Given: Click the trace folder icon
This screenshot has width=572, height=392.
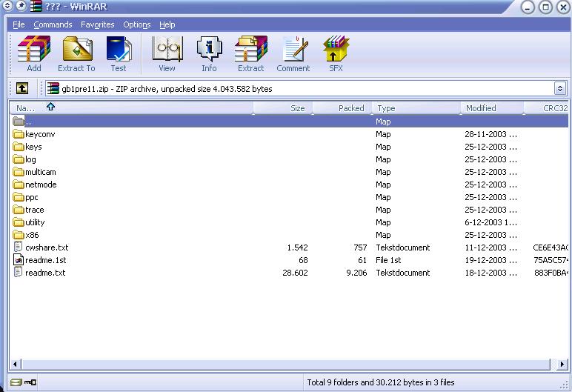Looking at the screenshot, I should [19, 210].
